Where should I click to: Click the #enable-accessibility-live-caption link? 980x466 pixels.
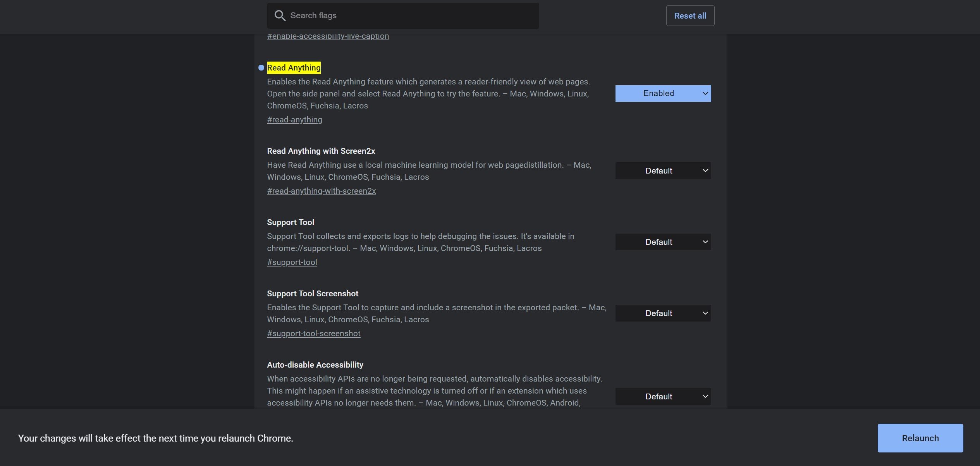(328, 37)
